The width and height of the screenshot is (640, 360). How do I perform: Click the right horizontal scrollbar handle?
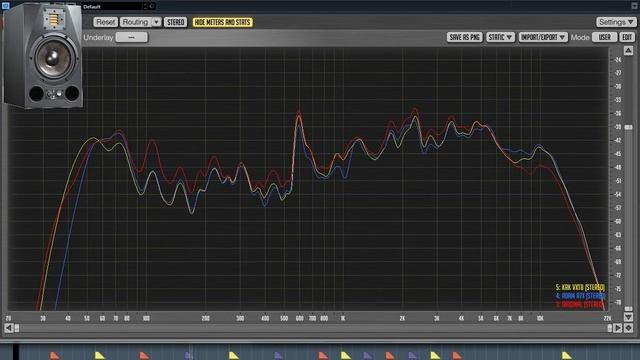click(x=610, y=328)
